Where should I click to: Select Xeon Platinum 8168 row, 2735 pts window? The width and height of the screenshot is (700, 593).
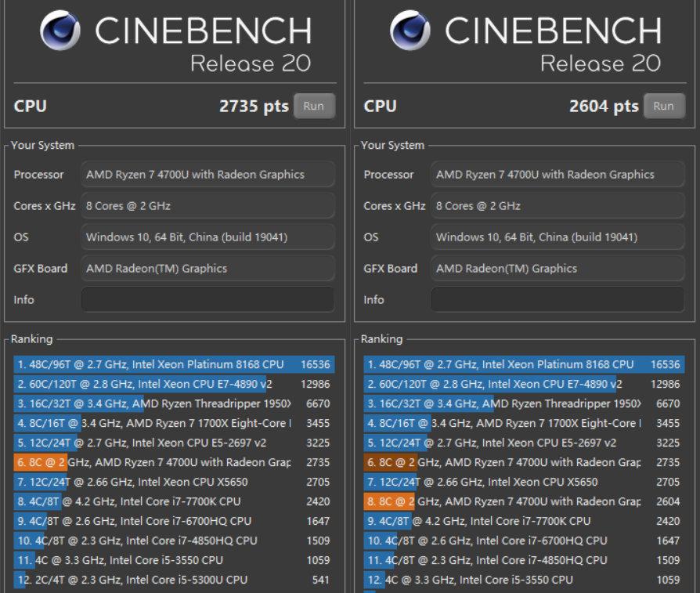click(174, 364)
